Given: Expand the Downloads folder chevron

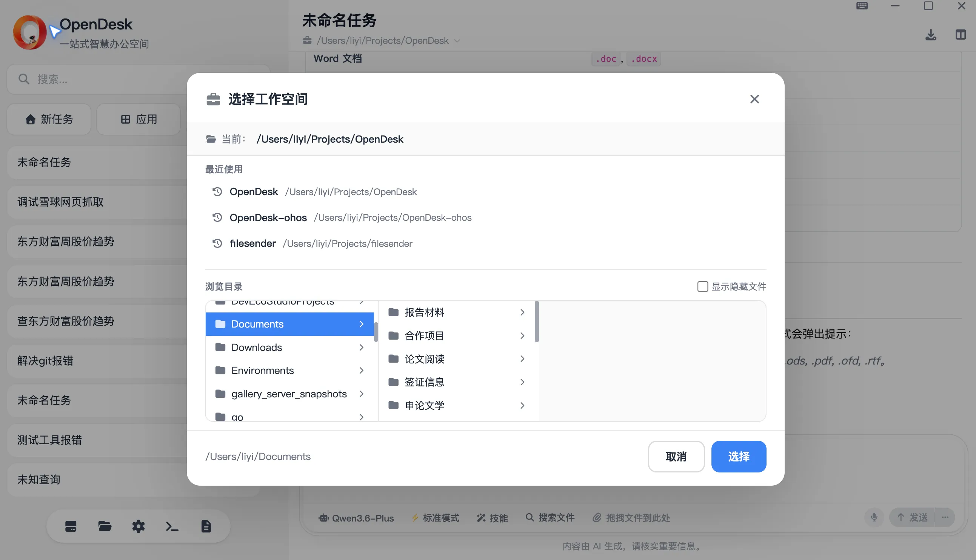Looking at the screenshot, I should tap(362, 347).
